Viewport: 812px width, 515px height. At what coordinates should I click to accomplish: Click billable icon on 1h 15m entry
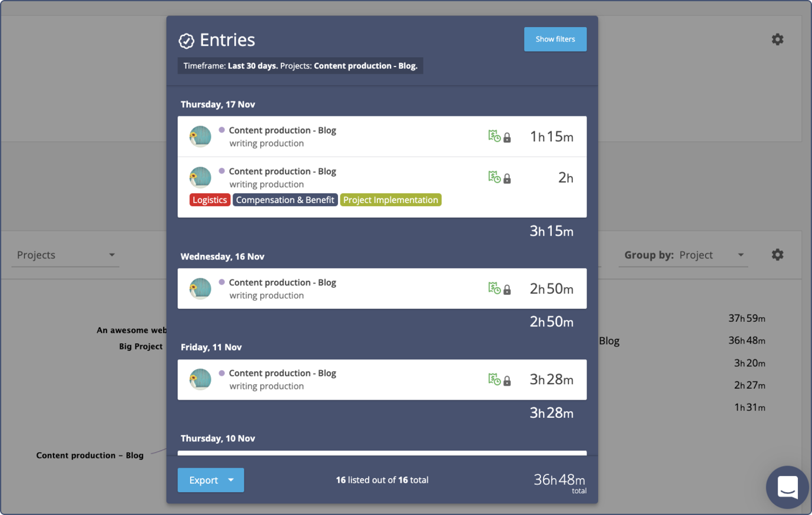494,137
